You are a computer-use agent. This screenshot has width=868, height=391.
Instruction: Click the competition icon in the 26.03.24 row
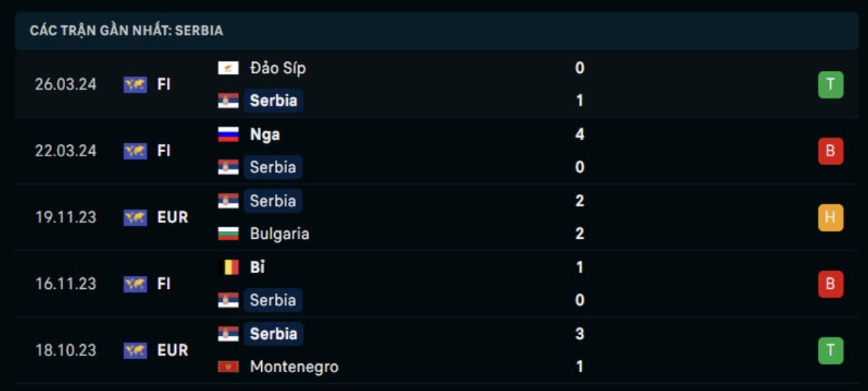135,85
